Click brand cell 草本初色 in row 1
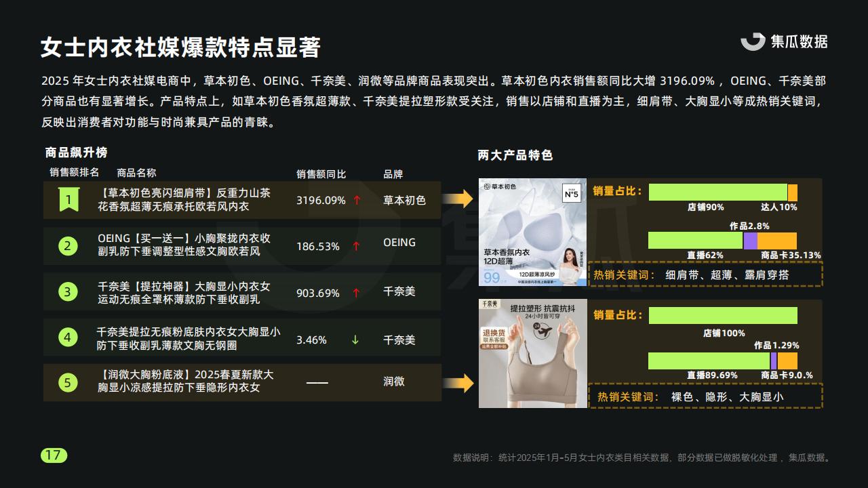This screenshot has height=488, width=868. (404, 200)
